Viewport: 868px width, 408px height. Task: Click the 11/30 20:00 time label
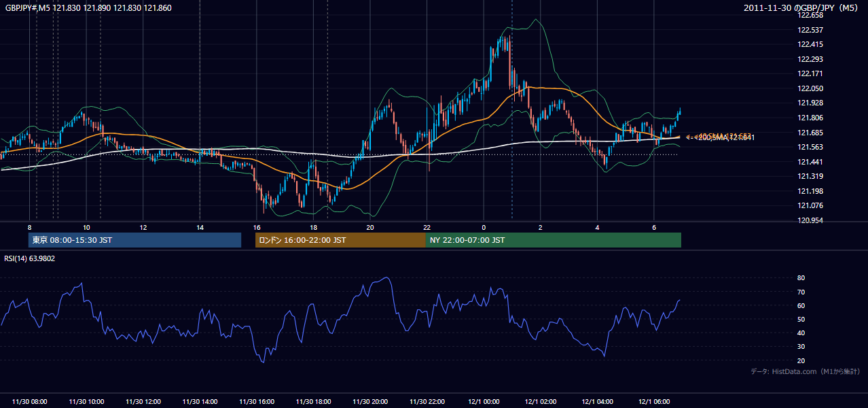coord(370,402)
